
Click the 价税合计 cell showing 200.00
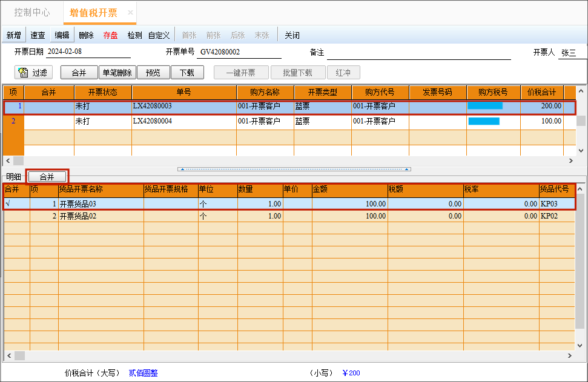(x=542, y=107)
